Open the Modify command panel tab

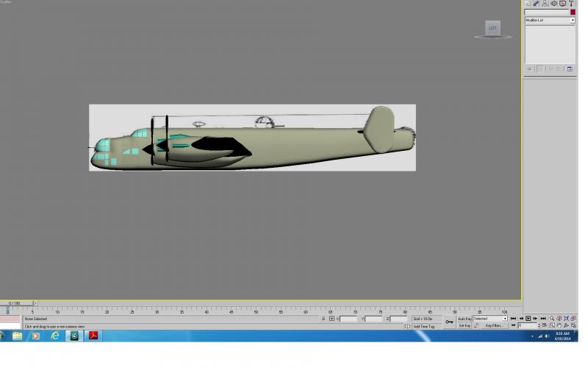tap(536, 4)
